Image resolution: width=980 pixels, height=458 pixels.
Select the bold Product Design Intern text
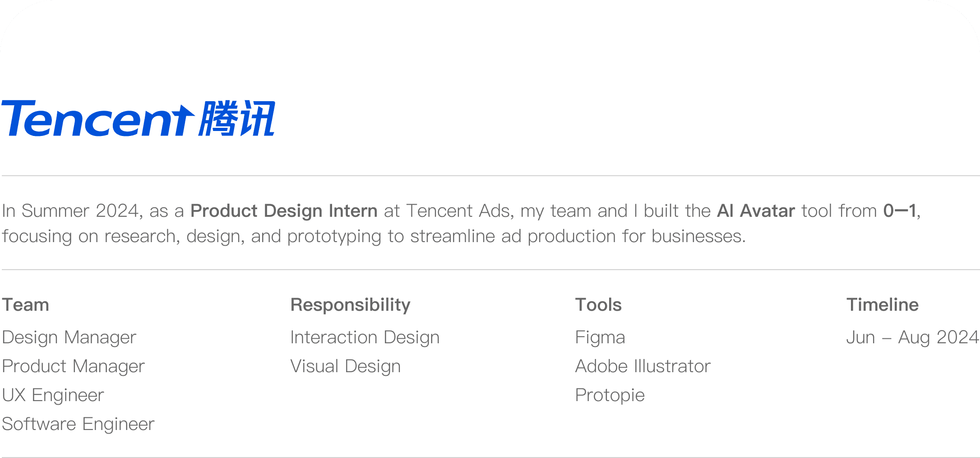284,211
